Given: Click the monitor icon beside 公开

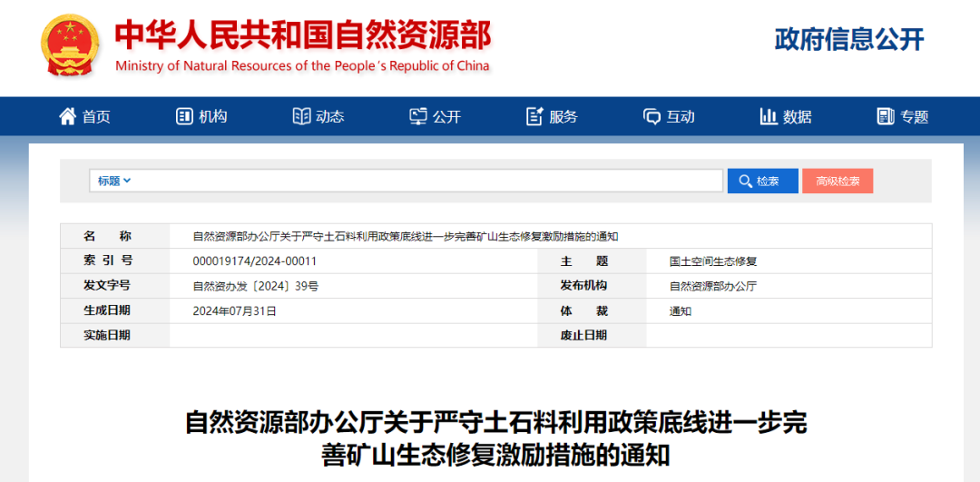Looking at the screenshot, I should (418, 116).
